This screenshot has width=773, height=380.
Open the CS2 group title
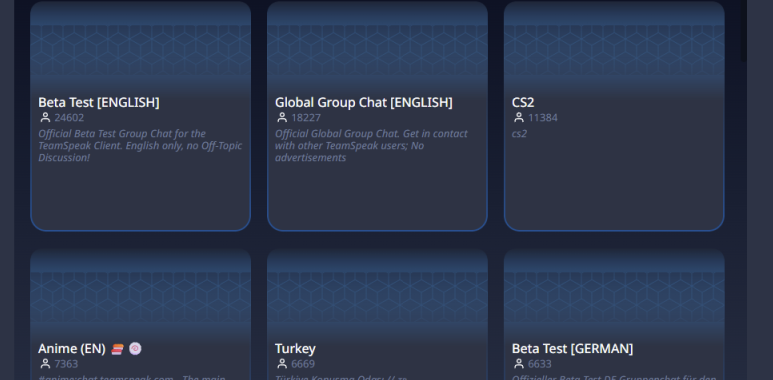point(523,102)
